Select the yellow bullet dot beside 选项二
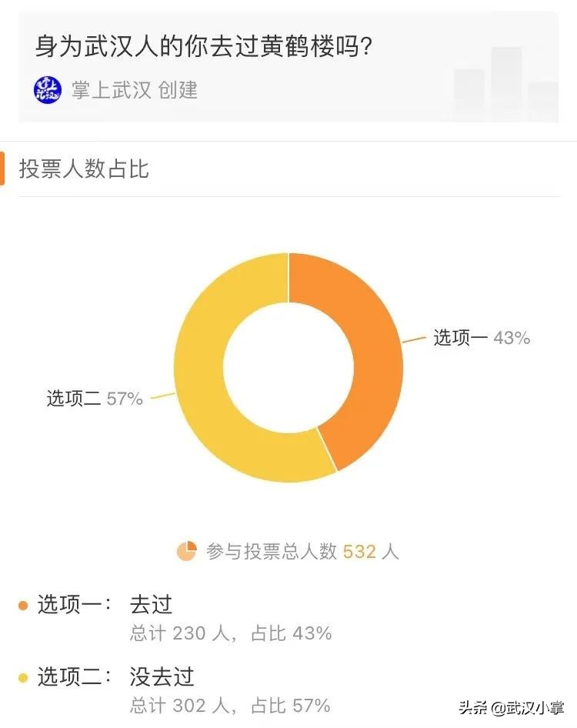This screenshot has width=577, height=728. (25, 678)
